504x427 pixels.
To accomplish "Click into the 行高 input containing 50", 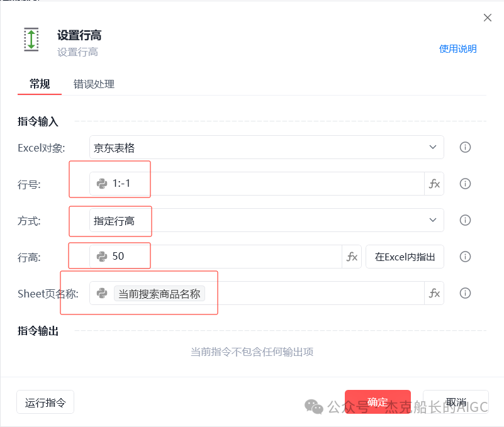I will coord(216,257).
